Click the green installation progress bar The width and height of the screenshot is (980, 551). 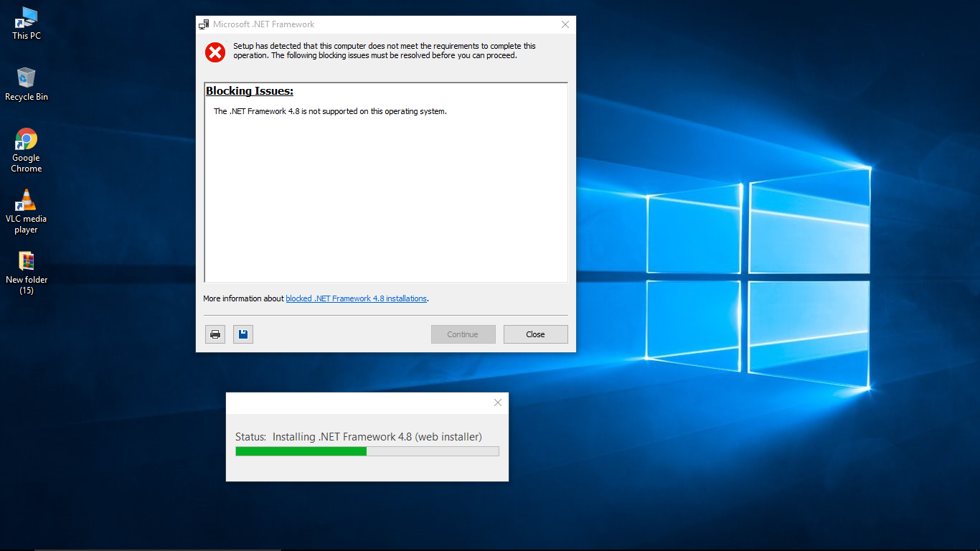pyautogui.click(x=367, y=451)
